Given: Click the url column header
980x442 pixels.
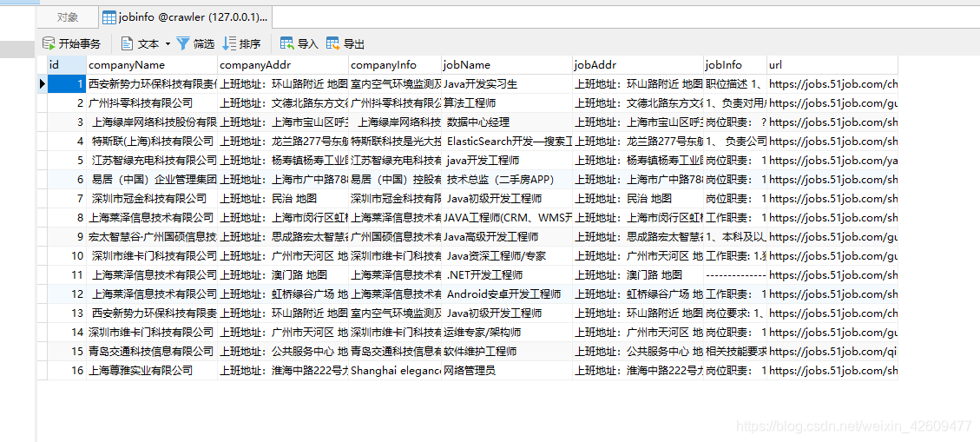Looking at the screenshot, I should click(x=832, y=65).
